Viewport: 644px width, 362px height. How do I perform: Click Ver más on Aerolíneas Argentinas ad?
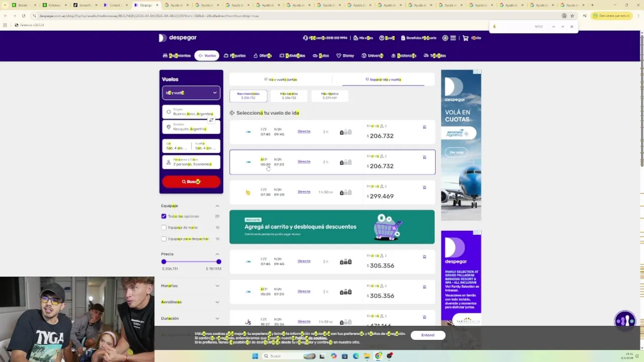pos(456,152)
